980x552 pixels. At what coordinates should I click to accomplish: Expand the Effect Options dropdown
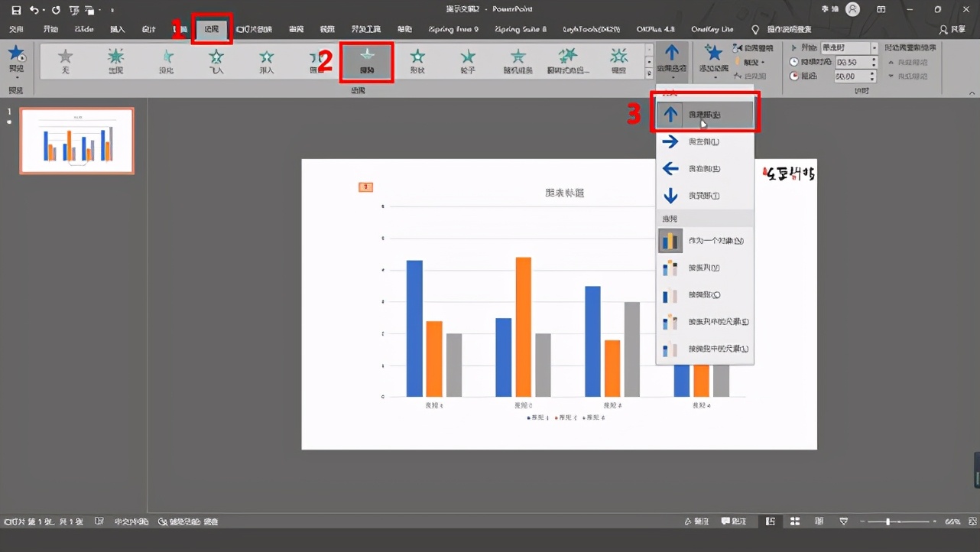(672, 61)
